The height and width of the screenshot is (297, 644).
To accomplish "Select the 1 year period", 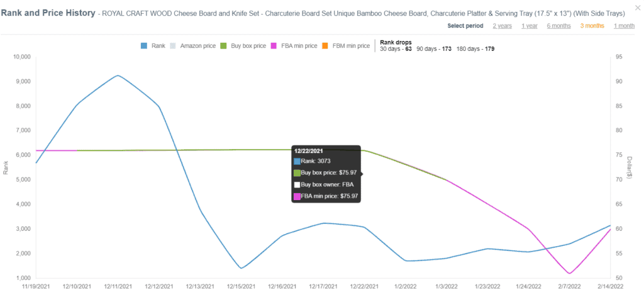I will 530,26.
